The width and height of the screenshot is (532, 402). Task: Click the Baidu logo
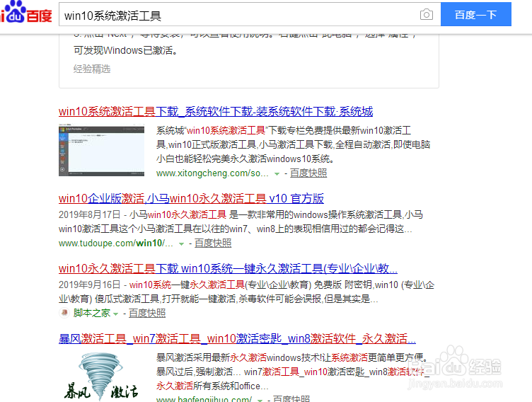25,12
